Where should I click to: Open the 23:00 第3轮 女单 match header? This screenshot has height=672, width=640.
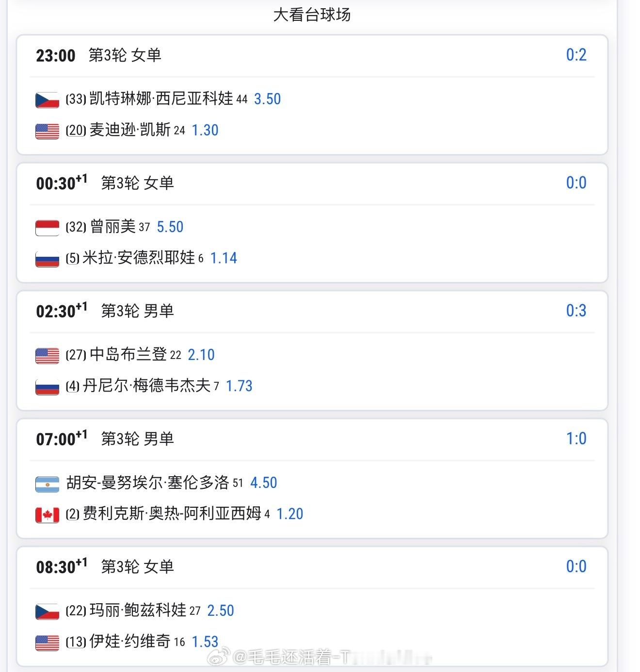tap(98, 55)
